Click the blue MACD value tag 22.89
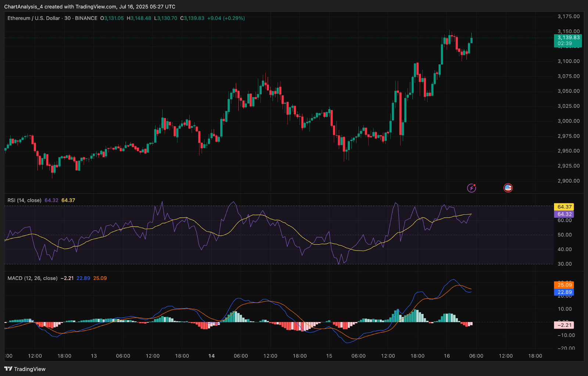The image size is (588, 376). point(564,292)
